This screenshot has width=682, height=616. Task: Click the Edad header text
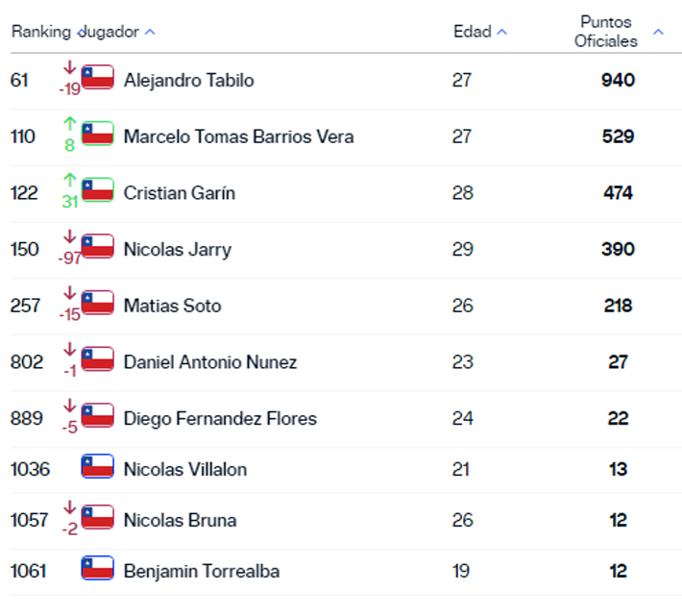473,32
